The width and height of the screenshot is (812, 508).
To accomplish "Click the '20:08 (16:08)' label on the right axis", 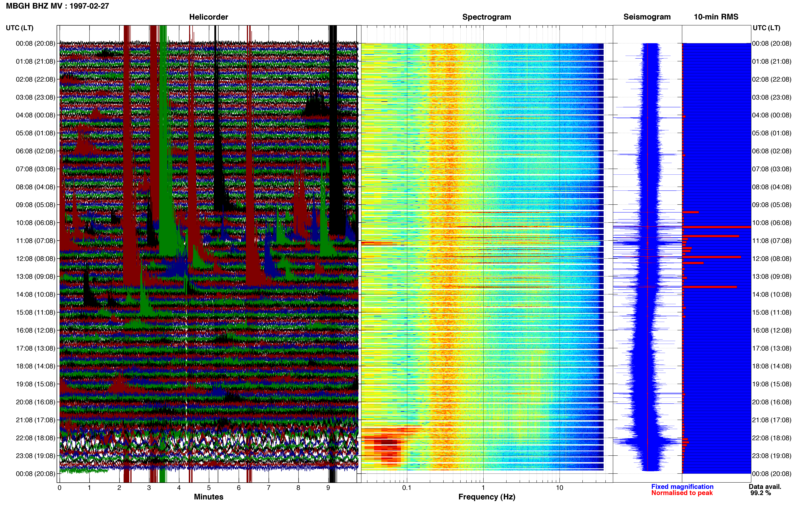I will [771, 402].
